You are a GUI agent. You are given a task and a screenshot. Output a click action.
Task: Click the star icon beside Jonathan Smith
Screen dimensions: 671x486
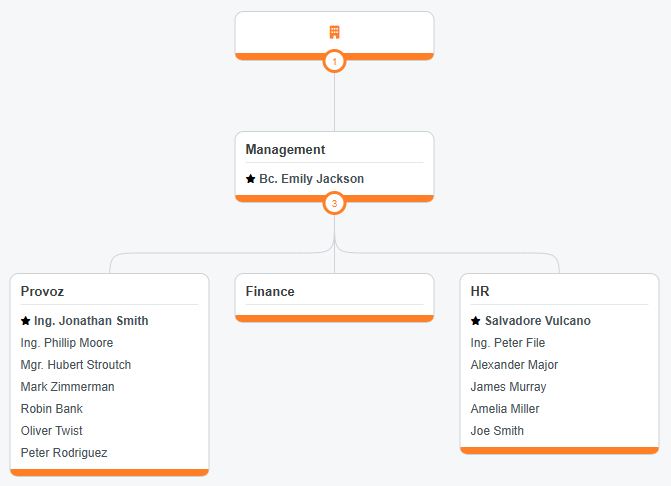point(25,321)
